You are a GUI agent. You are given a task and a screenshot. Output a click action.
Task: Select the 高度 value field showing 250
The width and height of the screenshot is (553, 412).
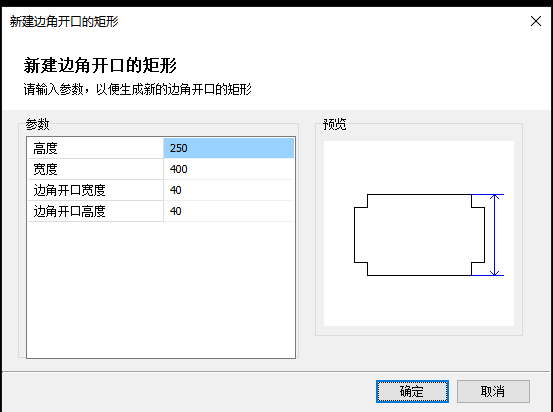coord(229,148)
